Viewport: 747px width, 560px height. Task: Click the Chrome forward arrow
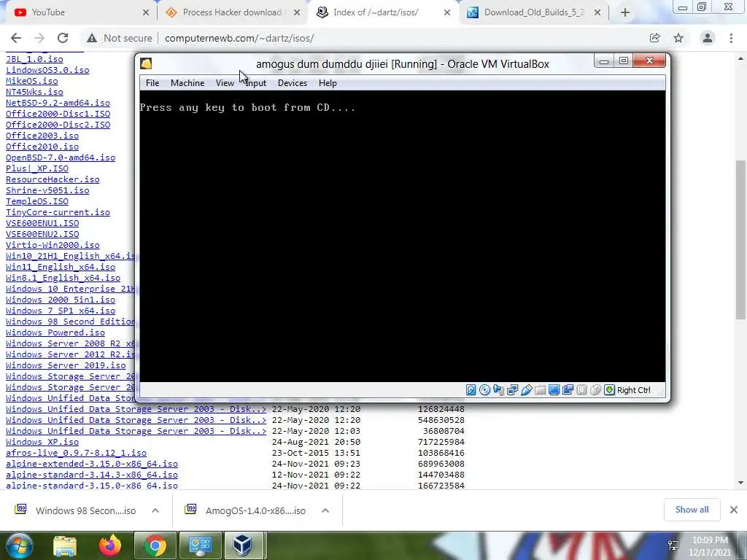(39, 38)
